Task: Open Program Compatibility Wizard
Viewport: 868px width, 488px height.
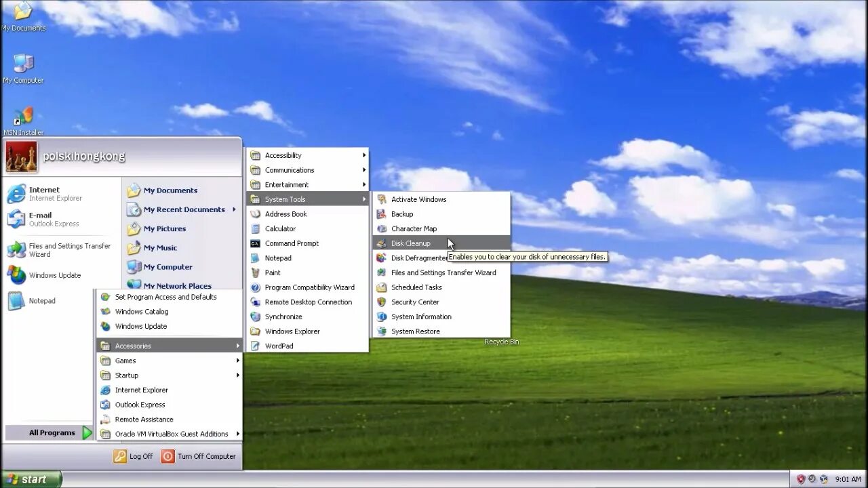Action: [x=308, y=287]
